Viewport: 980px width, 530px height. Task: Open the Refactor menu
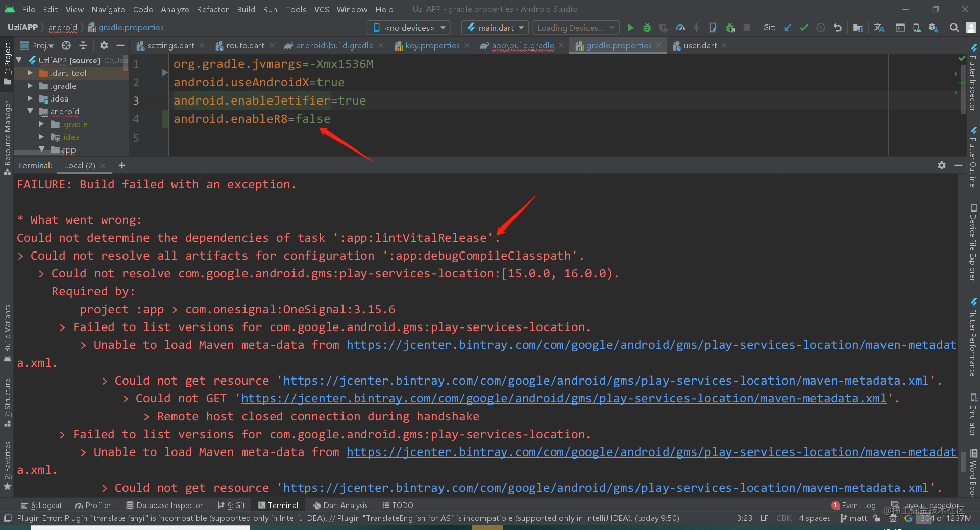coord(213,9)
